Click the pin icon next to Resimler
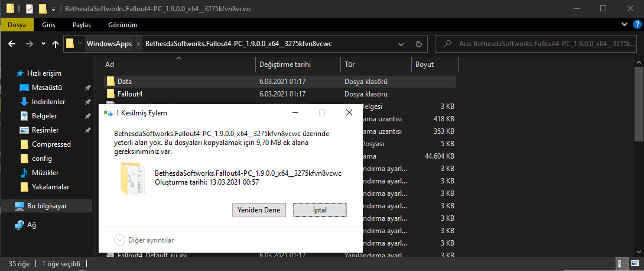This screenshot has width=644, height=271. point(87,130)
